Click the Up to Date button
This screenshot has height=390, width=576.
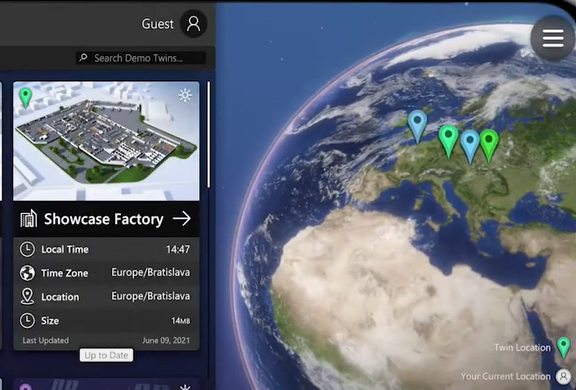tap(107, 355)
